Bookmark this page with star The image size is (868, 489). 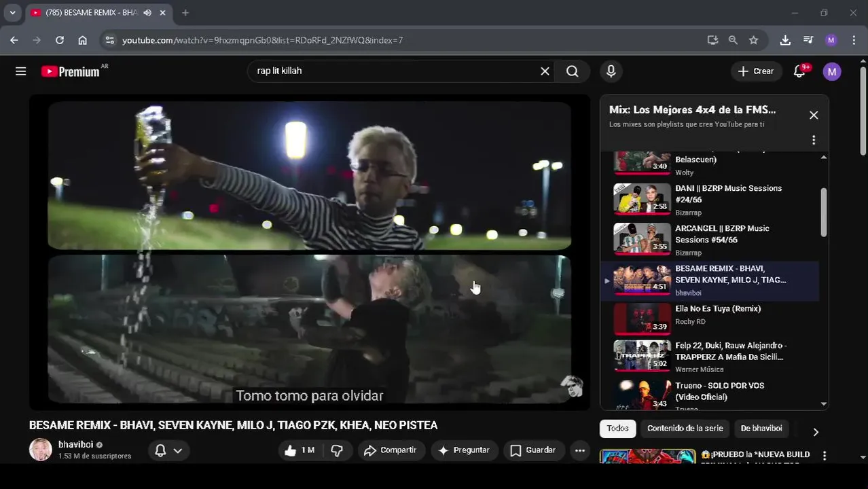click(753, 40)
